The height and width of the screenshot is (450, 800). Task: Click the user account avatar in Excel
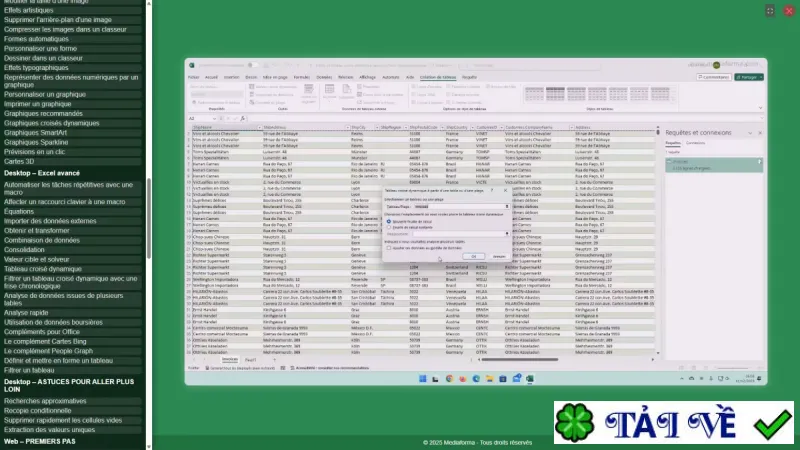(x=716, y=65)
